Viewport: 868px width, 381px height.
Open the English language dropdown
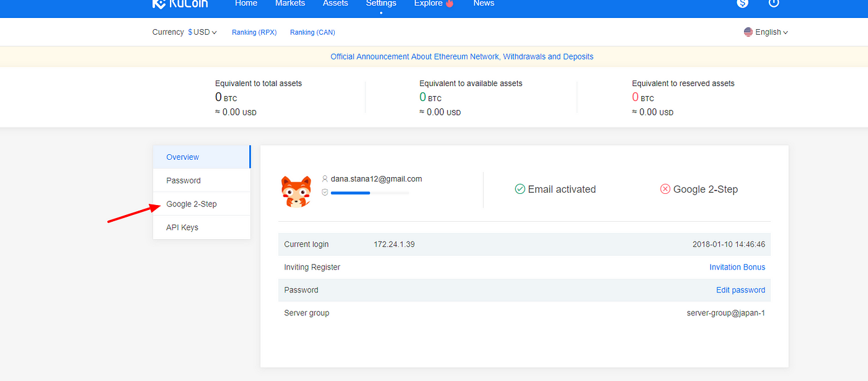coord(766,32)
